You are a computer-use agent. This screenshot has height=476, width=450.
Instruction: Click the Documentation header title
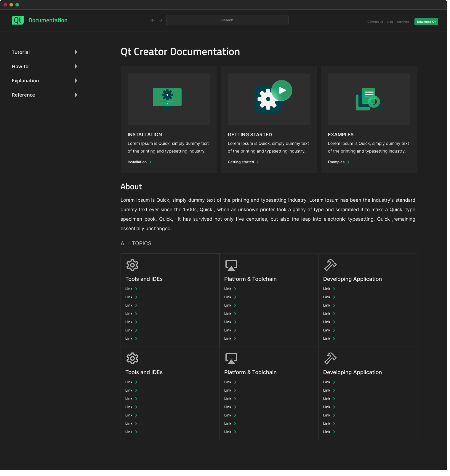[48, 20]
